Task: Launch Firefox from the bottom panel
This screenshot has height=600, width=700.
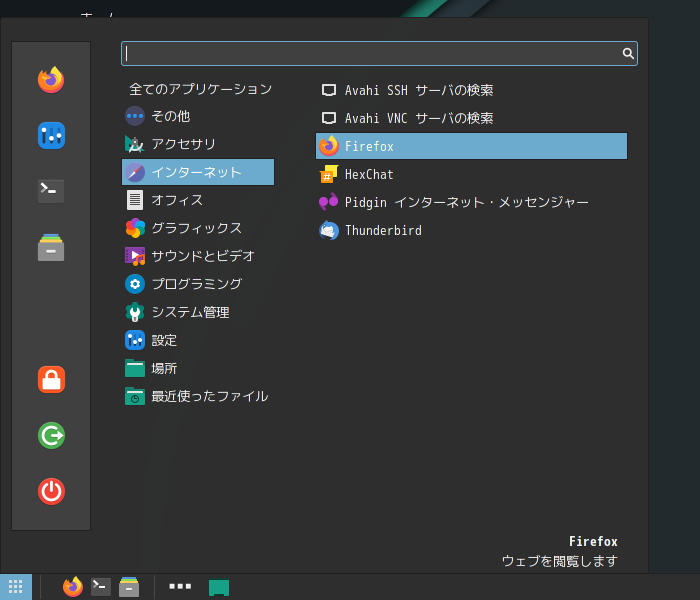Action: [73, 587]
